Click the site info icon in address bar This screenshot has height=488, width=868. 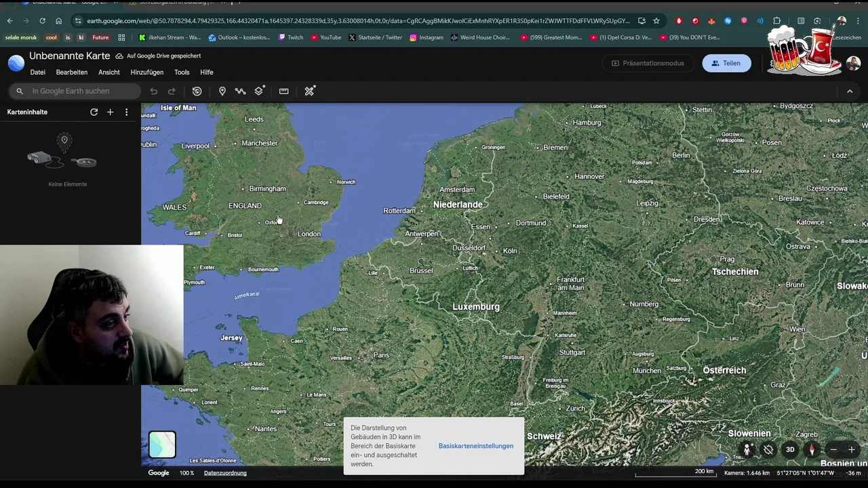coord(78,20)
